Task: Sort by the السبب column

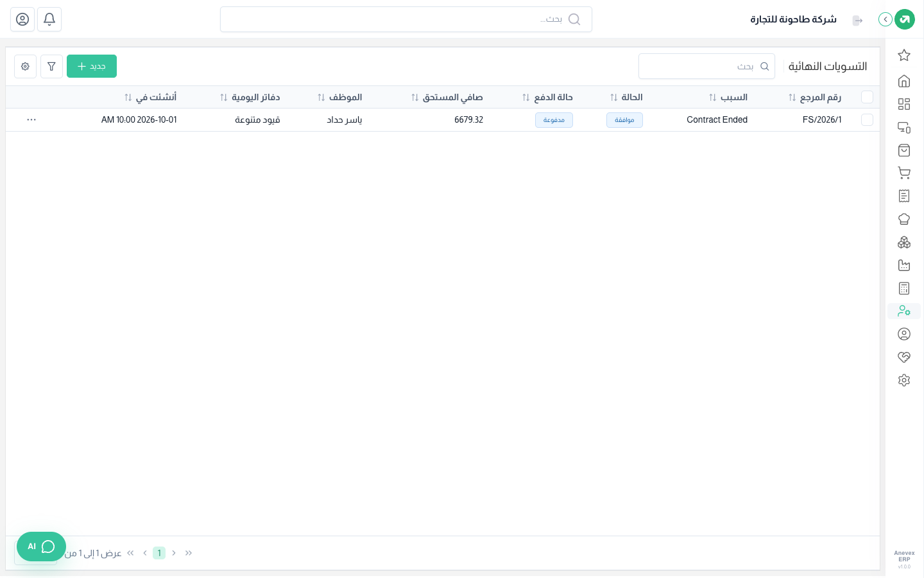Action: (x=728, y=98)
